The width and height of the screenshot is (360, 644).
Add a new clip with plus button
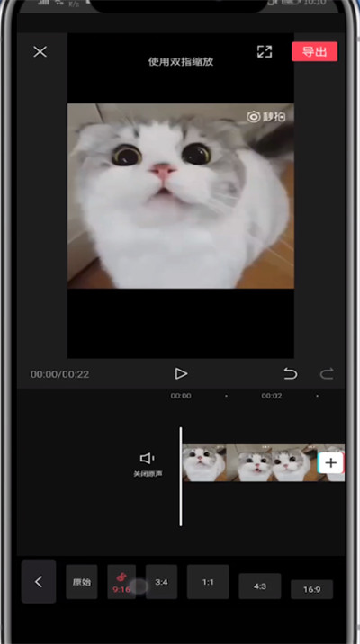331,463
